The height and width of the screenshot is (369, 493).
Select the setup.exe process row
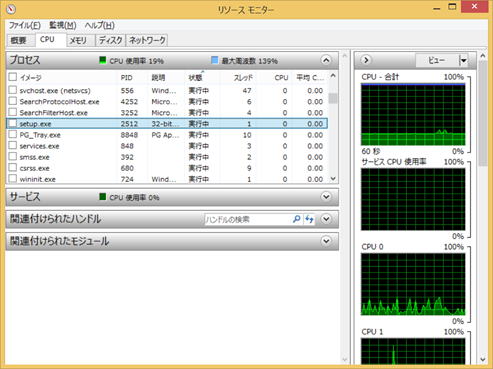(x=167, y=124)
